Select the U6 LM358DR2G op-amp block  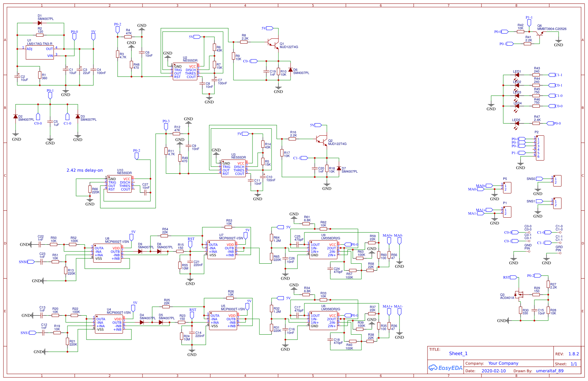tap(323, 320)
